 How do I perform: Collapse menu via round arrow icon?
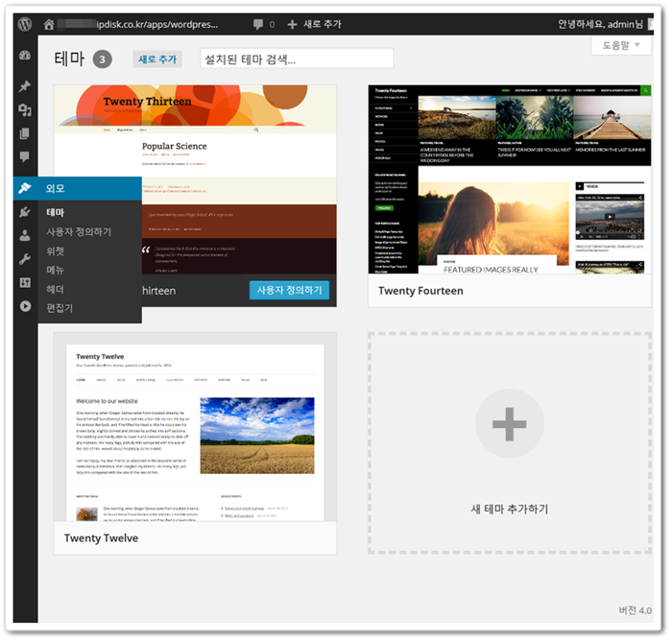(x=25, y=306)
